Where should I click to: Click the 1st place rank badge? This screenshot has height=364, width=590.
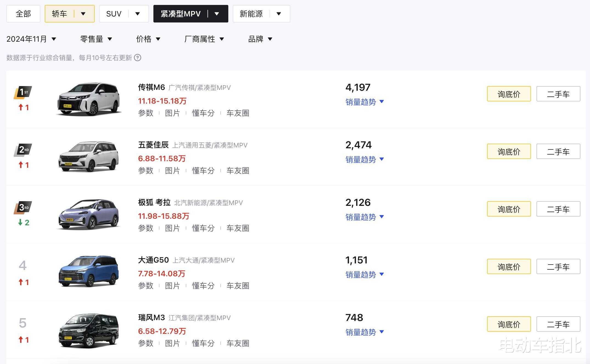coord(23,92)
